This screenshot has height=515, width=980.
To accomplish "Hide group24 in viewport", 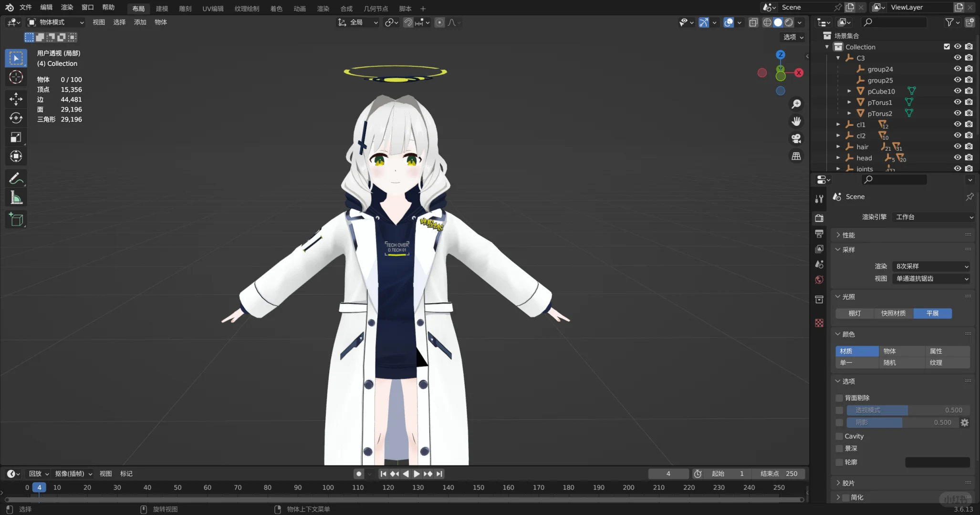I will (958, 69).
